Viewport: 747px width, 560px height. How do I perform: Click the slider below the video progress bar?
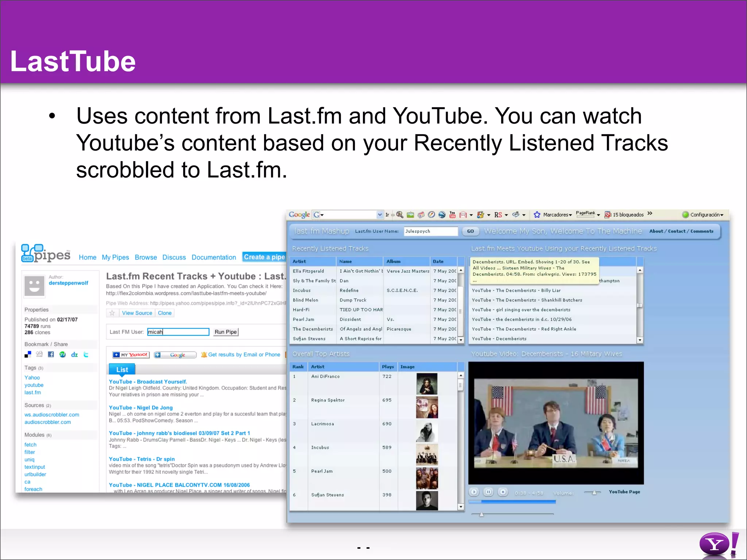pyautogui.click(x=512, y=514)
